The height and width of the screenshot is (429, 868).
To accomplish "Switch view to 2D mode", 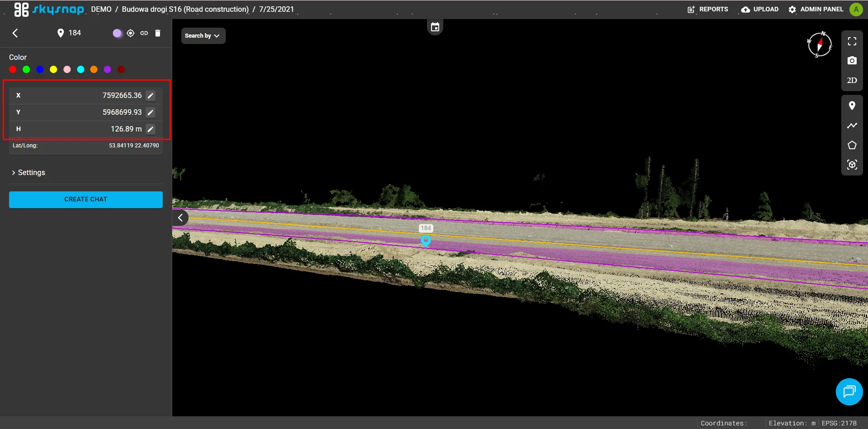I will click(852, 80).
